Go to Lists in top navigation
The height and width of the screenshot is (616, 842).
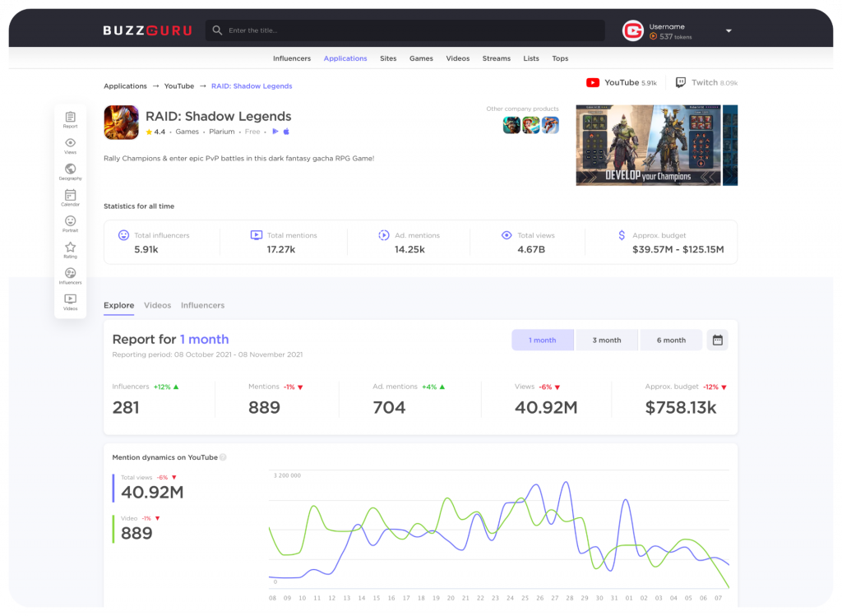coord(531,58)
